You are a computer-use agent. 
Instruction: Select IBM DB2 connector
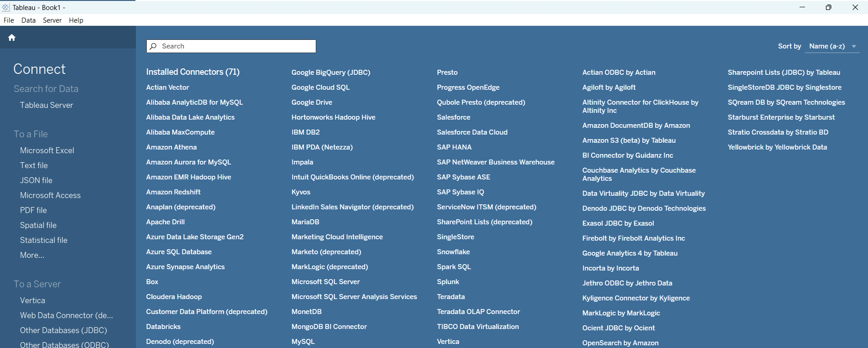tap(306, 132)
